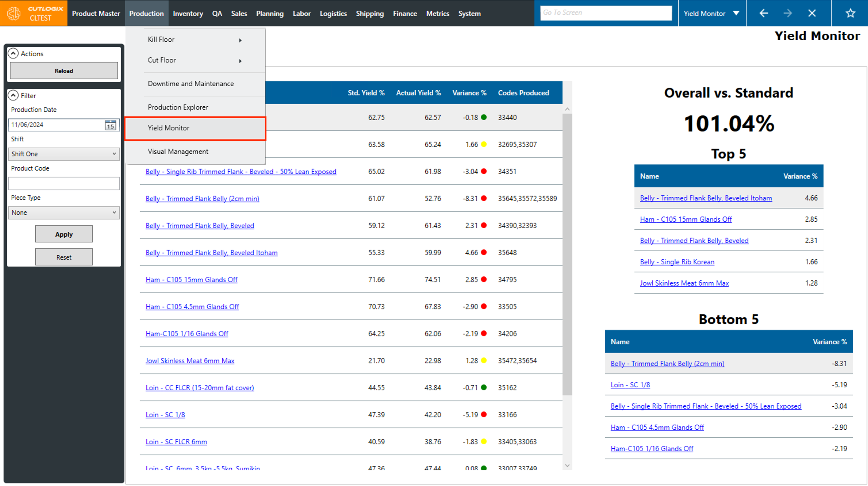Click the forward arrow navigation icon
The width and height of the screenshot is (868, 486).
tap(788, 13)
